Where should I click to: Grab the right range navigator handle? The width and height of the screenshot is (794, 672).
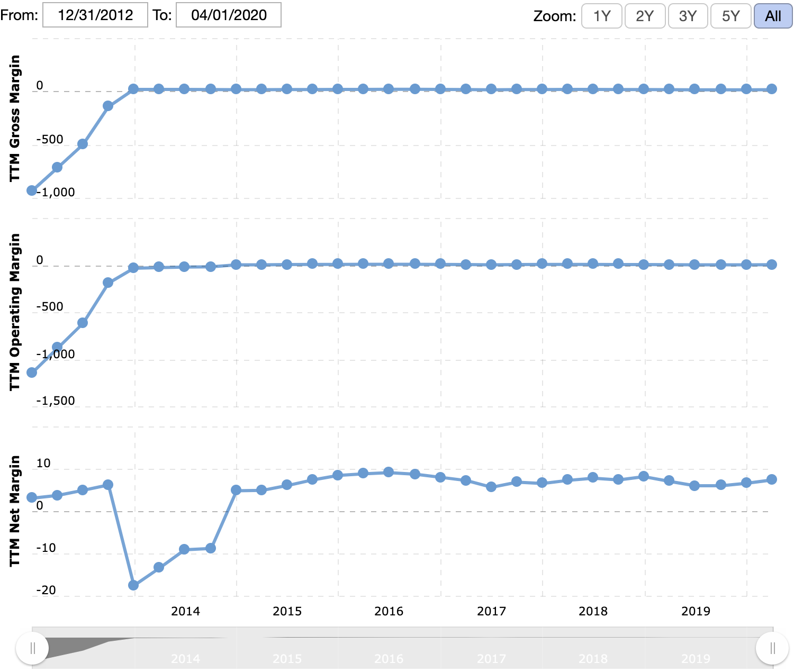click(x=772, y=648)
